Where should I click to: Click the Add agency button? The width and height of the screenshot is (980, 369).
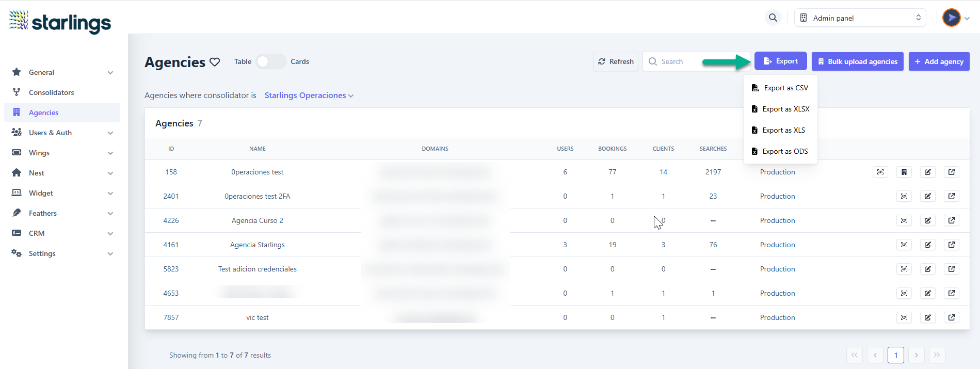point(939,61)
